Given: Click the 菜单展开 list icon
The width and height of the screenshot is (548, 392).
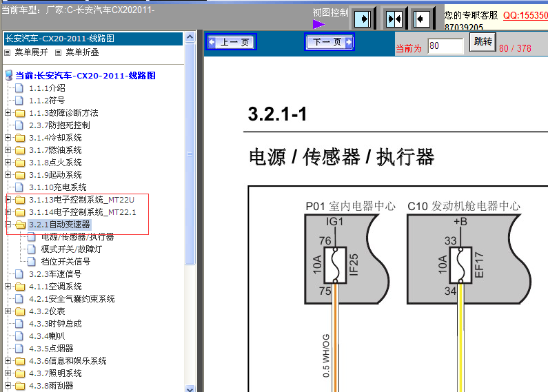Looking at the screenshot, I should point(8,53).
